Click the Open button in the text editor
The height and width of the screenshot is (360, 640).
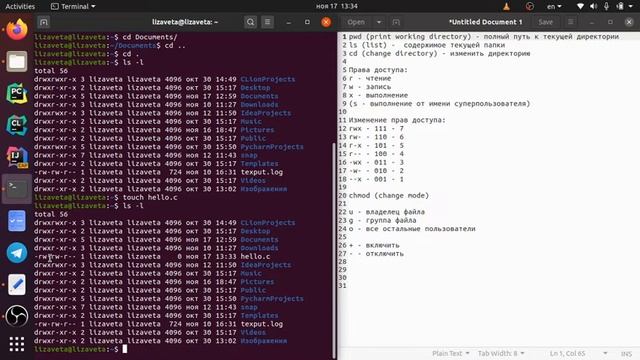point(356,22)
